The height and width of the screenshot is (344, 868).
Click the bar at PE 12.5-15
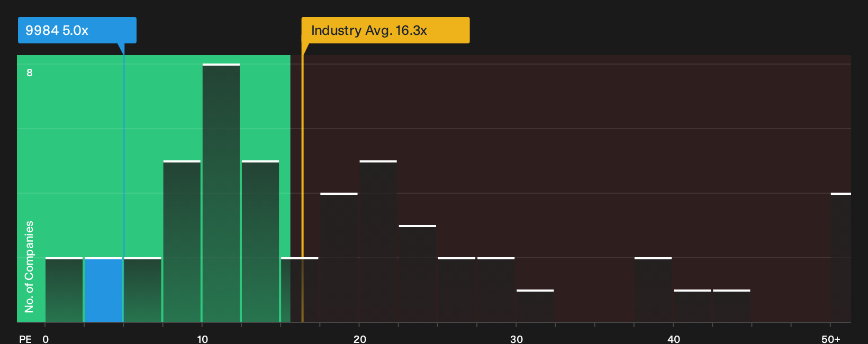click(260, 241)
